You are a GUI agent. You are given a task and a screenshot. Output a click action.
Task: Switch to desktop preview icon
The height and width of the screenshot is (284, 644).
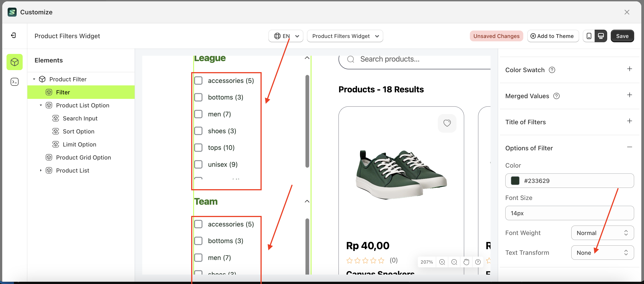pyautogui.click(x=601, y=36)
